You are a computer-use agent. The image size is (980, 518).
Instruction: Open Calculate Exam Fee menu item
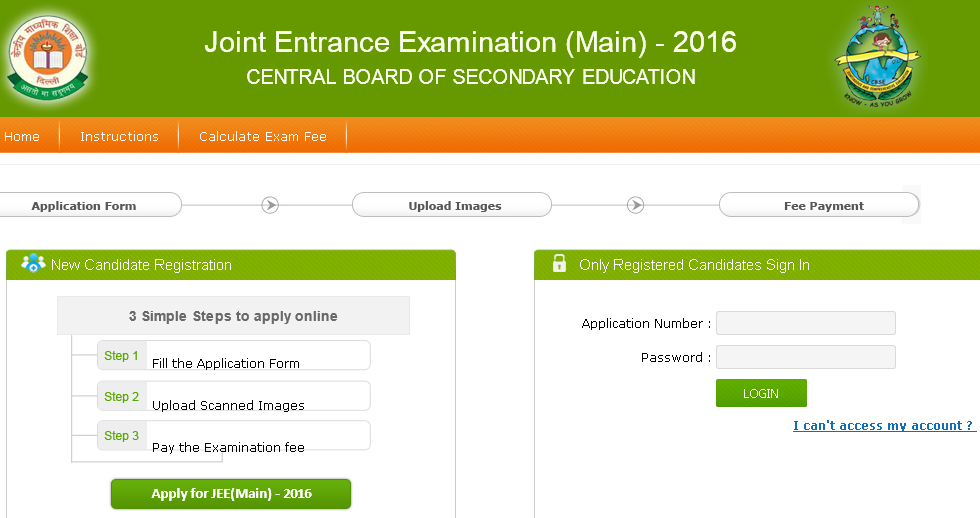pyautogui.click(x=262, y=137)
